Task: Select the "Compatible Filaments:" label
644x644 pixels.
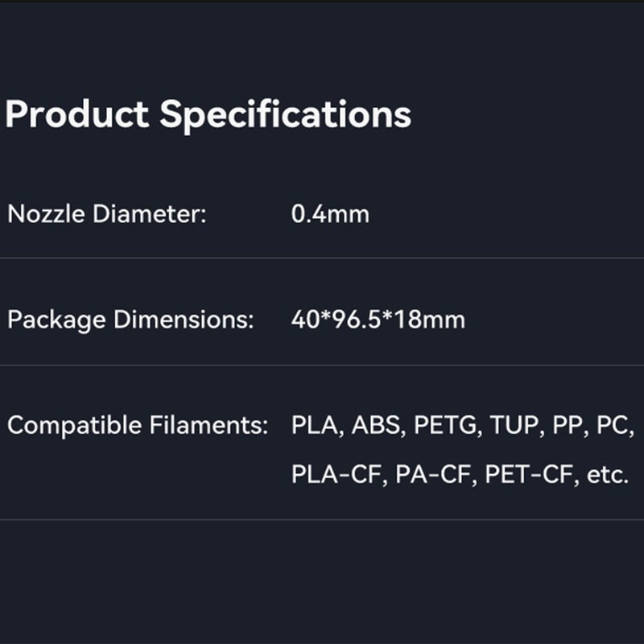Action: 138,425
